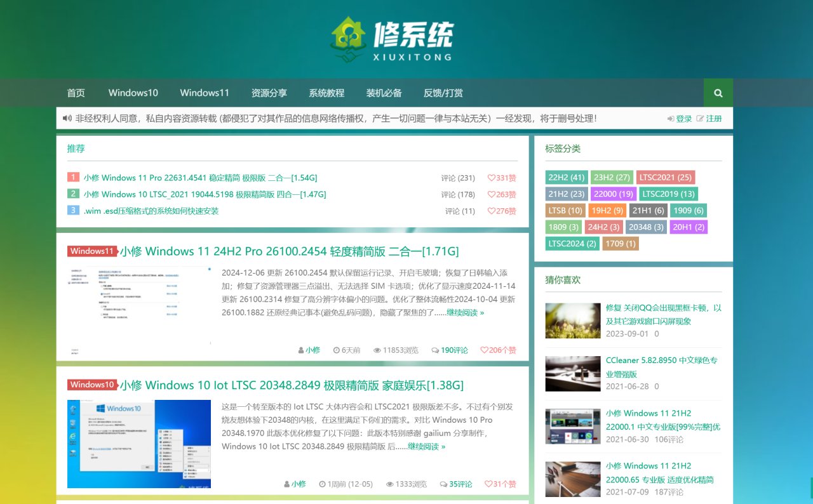
Task: Click the 11853浏览 view count
Action: 396,350
